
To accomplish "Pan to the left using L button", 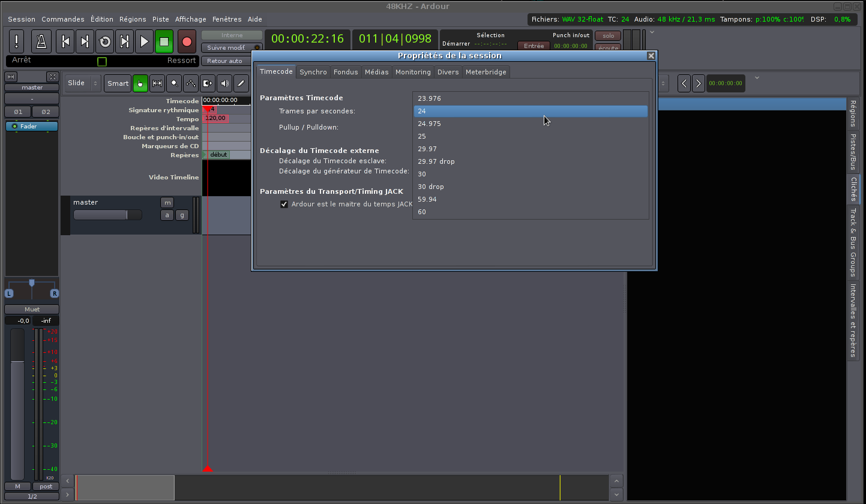I will [x=9, y=293].
